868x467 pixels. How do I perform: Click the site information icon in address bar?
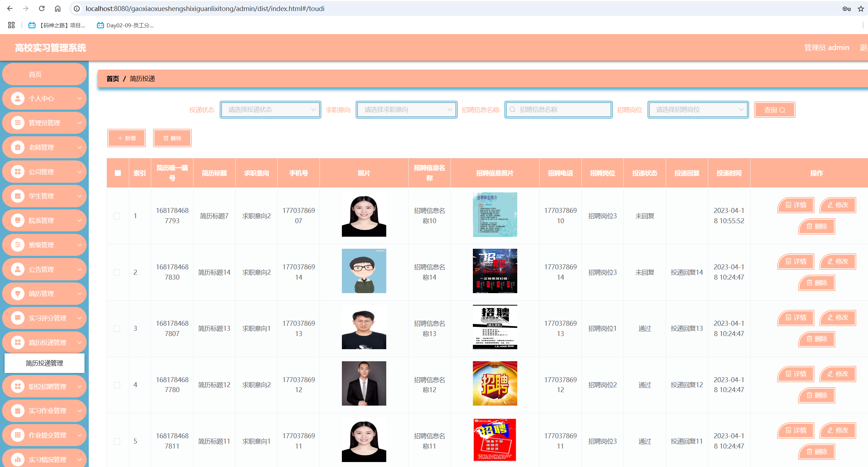(76, 9)
